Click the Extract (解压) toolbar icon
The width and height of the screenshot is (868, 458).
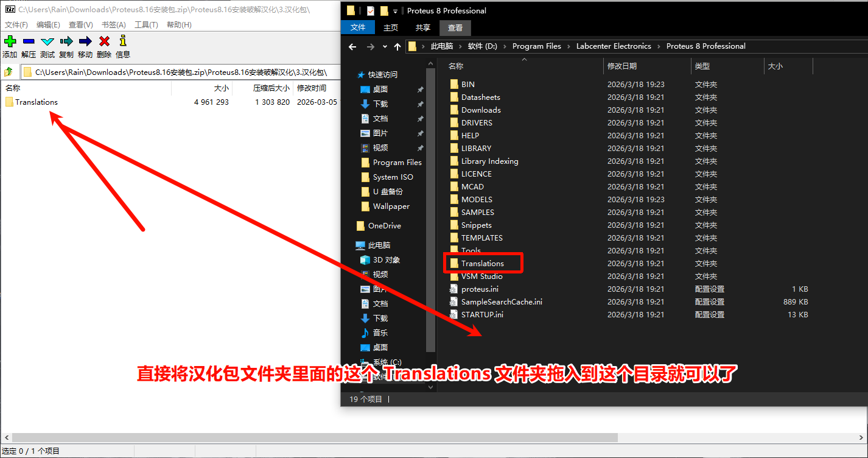click(29, 41)
